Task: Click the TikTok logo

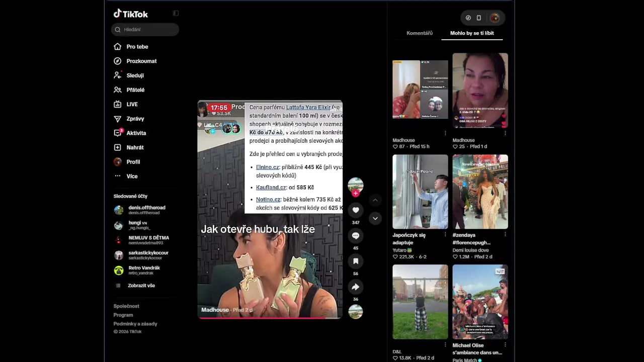Action: click(131, 14)
